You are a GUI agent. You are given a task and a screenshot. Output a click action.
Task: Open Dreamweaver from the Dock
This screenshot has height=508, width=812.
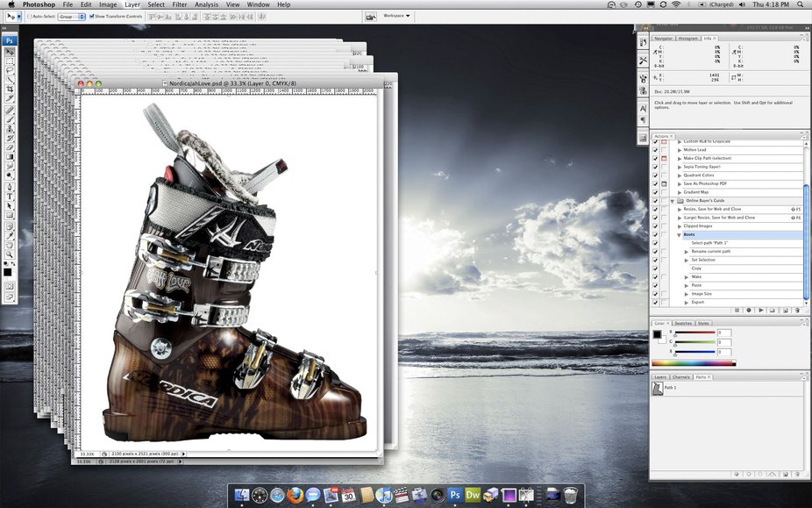click(x=473, y=495)
